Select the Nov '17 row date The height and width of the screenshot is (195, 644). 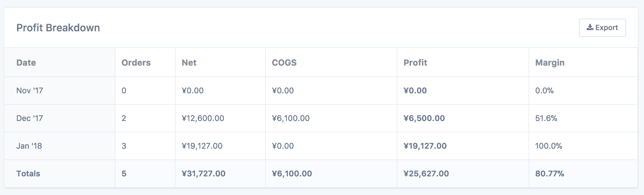[x=29, y=91]
